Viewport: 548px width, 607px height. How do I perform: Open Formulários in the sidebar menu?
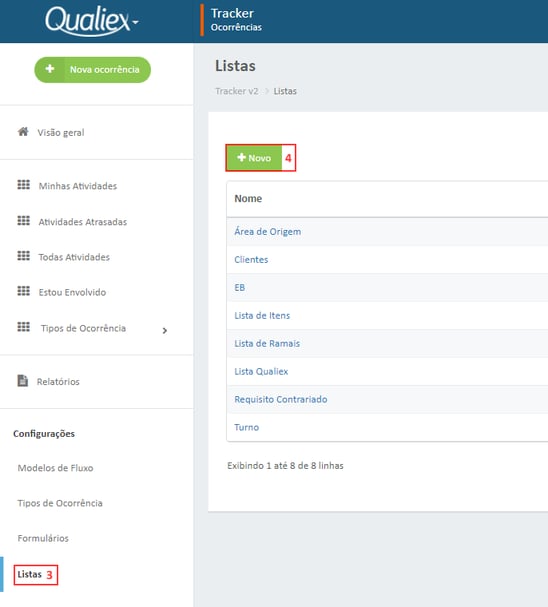(x=43, y=538)
